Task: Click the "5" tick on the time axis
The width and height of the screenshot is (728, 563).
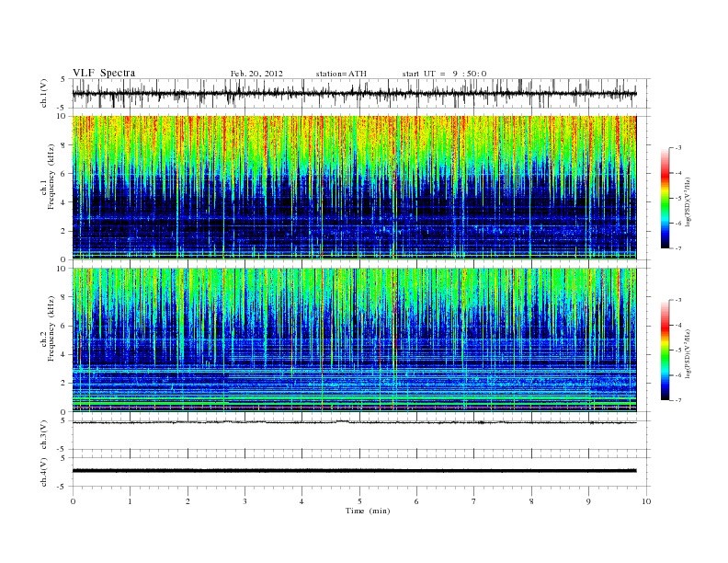Action: [x=359, y=501]
